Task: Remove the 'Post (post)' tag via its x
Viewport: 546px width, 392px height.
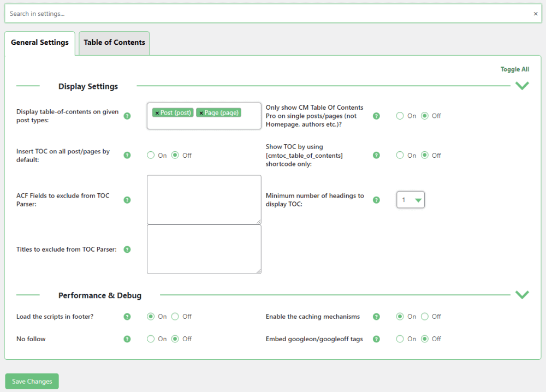Action: click(x=157, y=113)
